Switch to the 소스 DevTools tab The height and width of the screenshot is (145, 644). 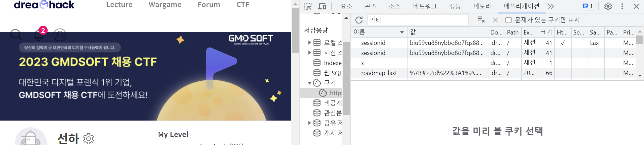click(x=395, y=6)
